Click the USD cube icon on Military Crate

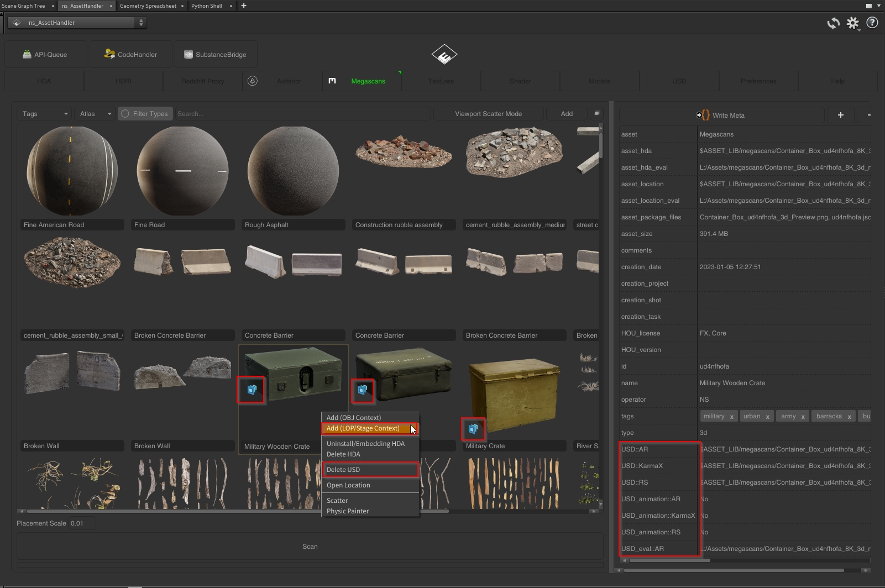pos(473,429)
